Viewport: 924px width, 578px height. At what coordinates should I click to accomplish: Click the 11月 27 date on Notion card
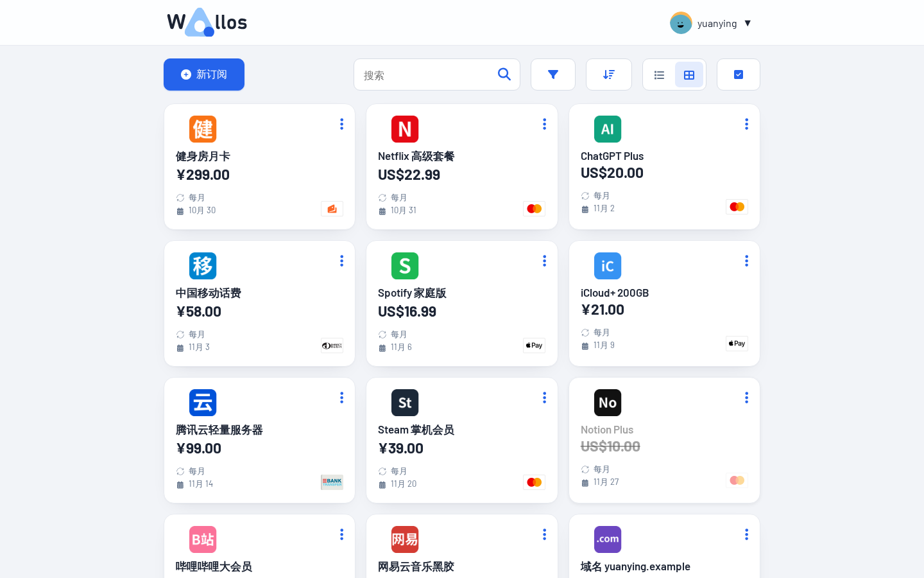[x=606, y=482]
